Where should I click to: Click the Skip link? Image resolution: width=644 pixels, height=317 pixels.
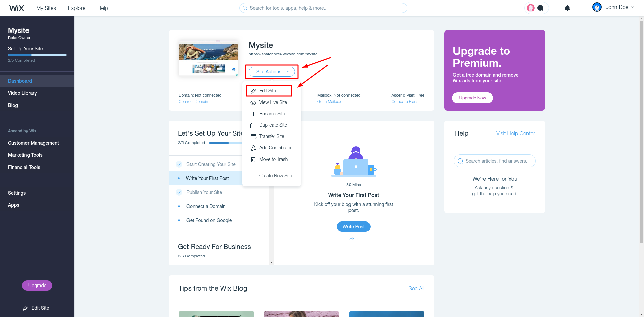[x=354, y=239]
